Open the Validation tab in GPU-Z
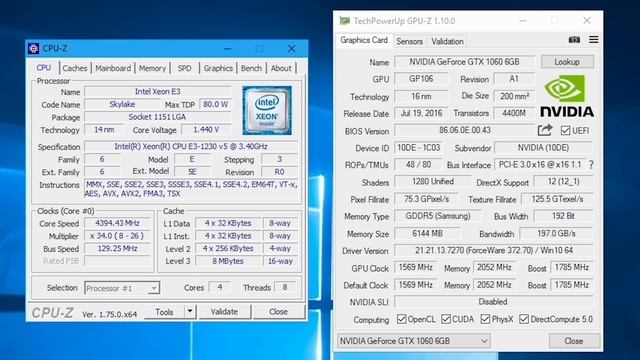 coord(447,41)
